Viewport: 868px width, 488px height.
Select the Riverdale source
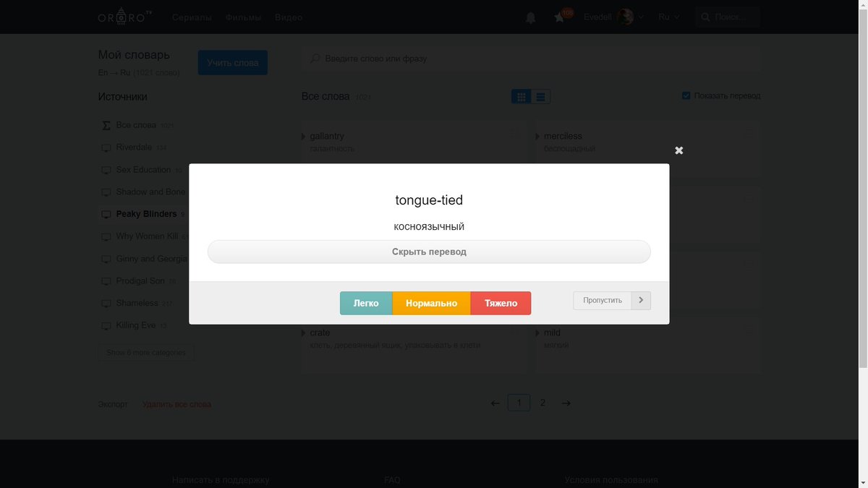point(134,147)
